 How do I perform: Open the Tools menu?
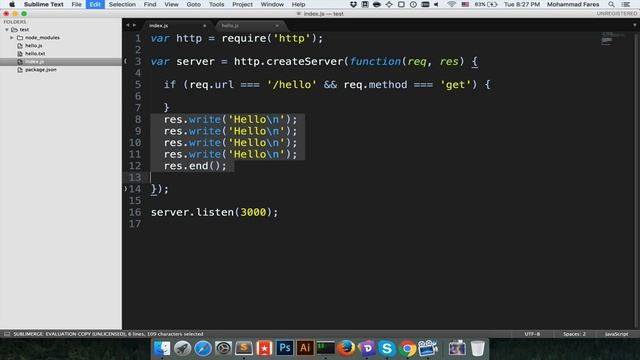[x=216, y=4]
